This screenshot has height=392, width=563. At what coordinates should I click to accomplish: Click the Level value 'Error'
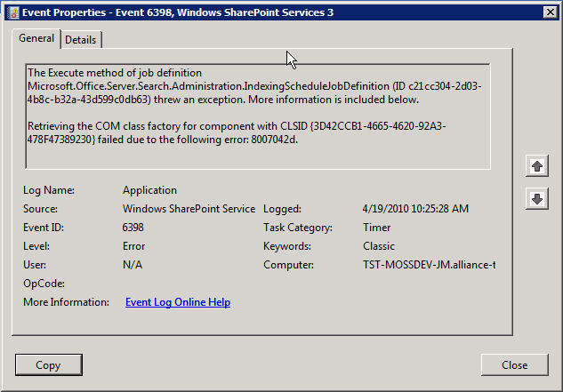pyautogui.click(x=133, y=246)
